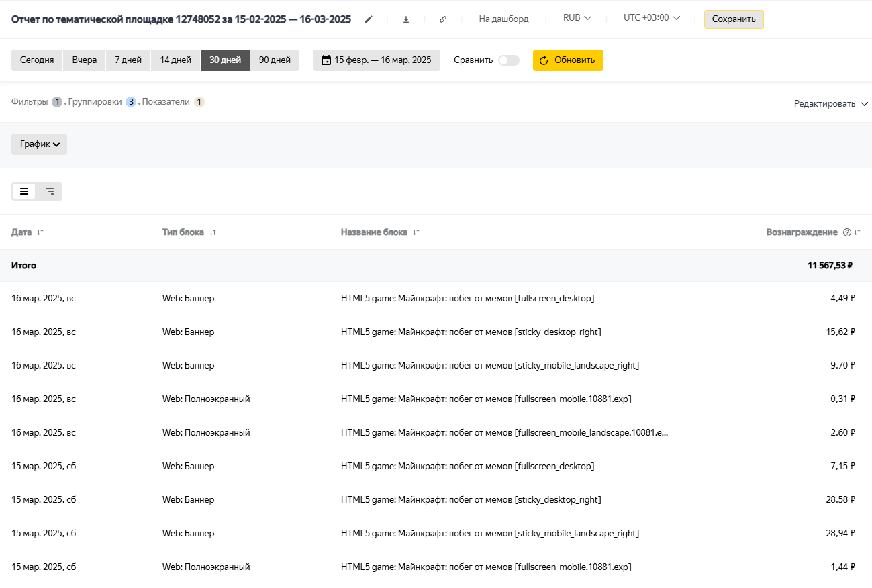This screenshot has height=588, width=872.
Task: Sort by Название блока column arrows
Action: point(416,232)
